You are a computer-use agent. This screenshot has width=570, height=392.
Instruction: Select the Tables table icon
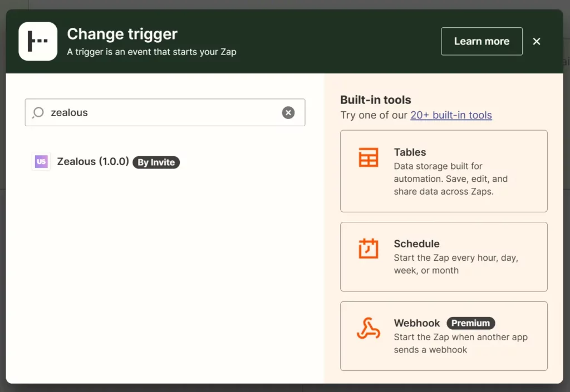point(368,157)
